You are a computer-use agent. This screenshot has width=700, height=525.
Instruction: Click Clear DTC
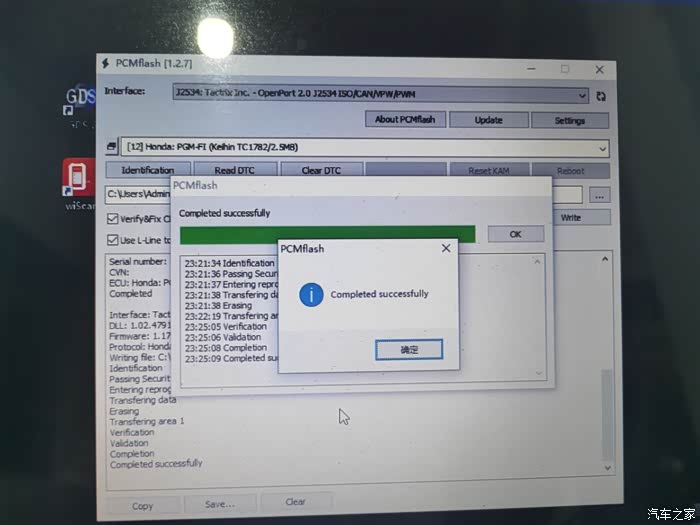(321, 171)
